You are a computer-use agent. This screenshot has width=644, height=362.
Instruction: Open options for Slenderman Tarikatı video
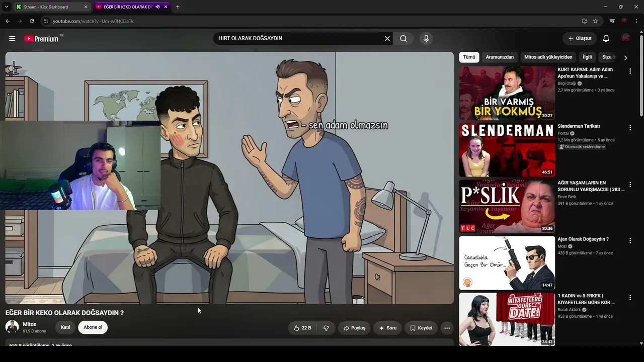click(x=630, y=128)
